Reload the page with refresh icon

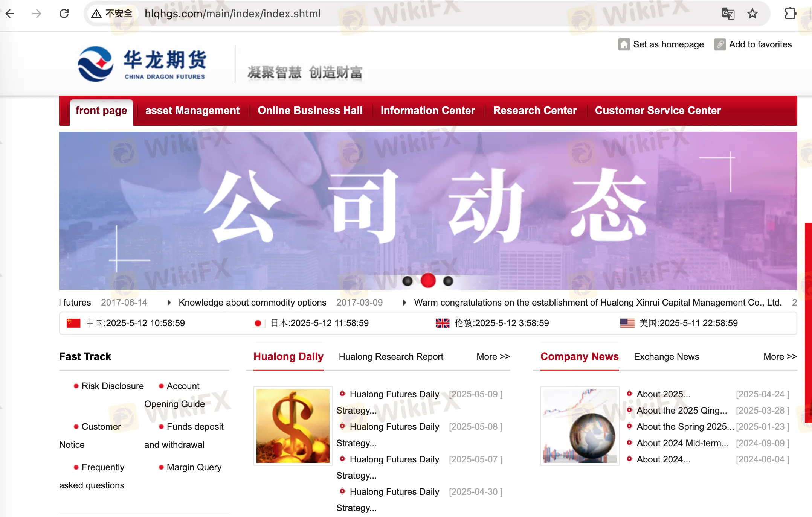point(64,14)
